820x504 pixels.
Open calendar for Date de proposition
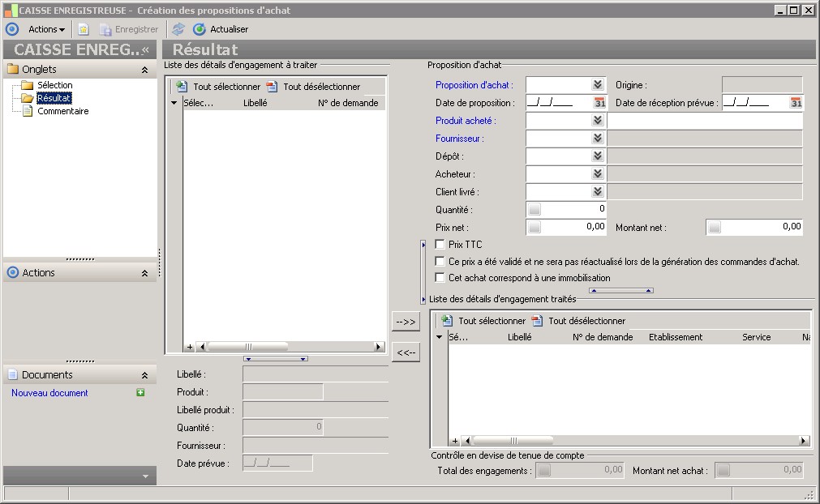coord(599,103)
